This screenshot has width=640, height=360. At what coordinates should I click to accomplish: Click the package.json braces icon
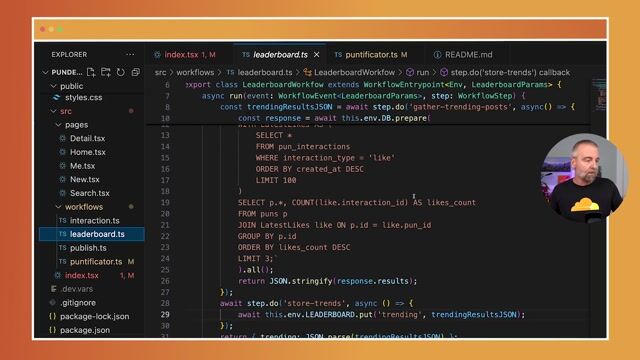(x=53, y=330)
